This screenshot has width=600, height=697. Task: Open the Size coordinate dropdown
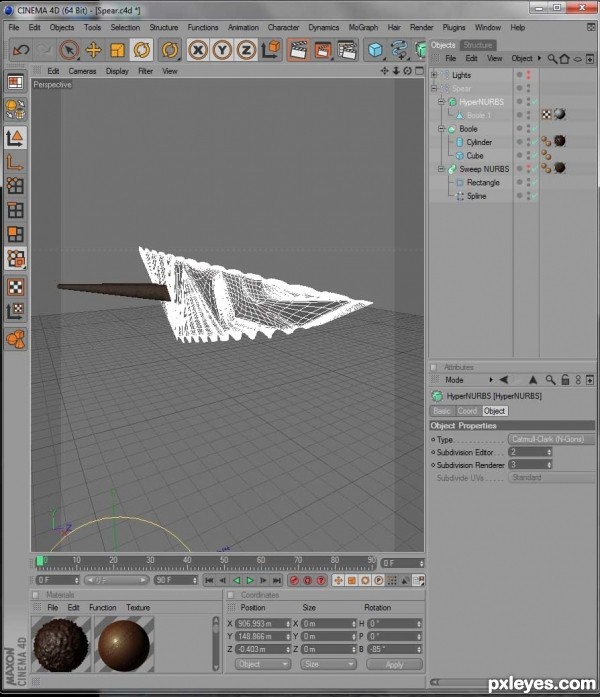(328, 664)
